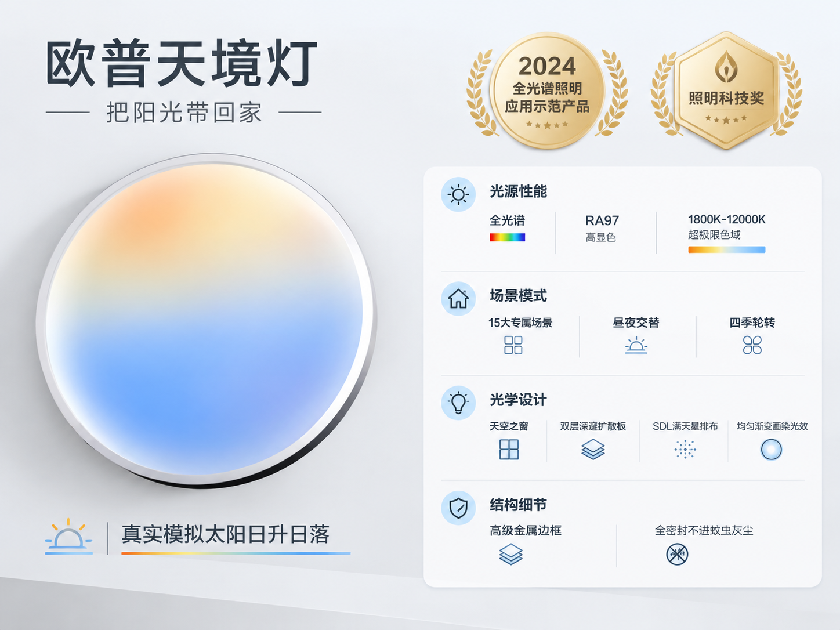The width and height of the screenshot is (840, 630).
Task: Click the four-square grid icon under 15大专属场景
Action: pos(513,345)
